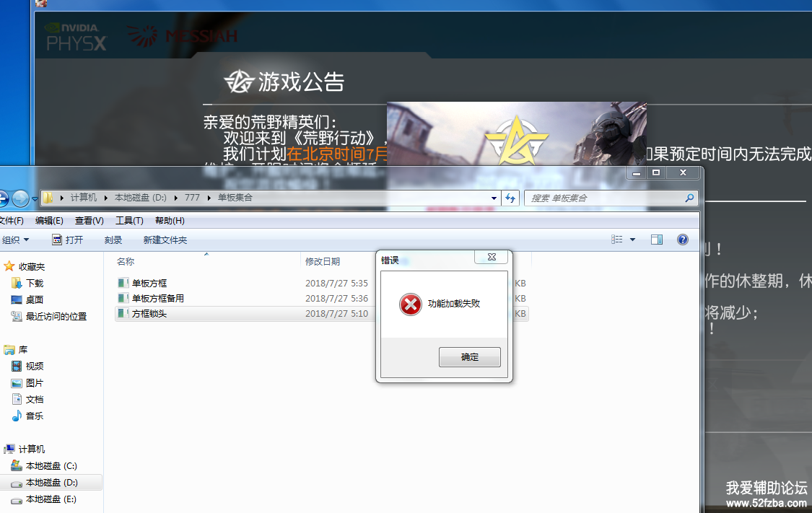Click the 视频 film icon

[x=17, y=366]
